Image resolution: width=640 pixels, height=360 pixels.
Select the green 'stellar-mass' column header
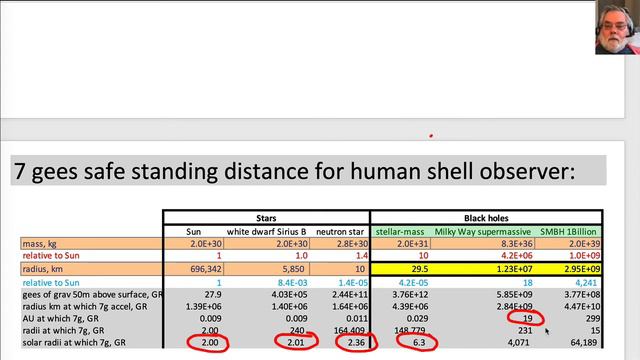[x=400, y=232]
